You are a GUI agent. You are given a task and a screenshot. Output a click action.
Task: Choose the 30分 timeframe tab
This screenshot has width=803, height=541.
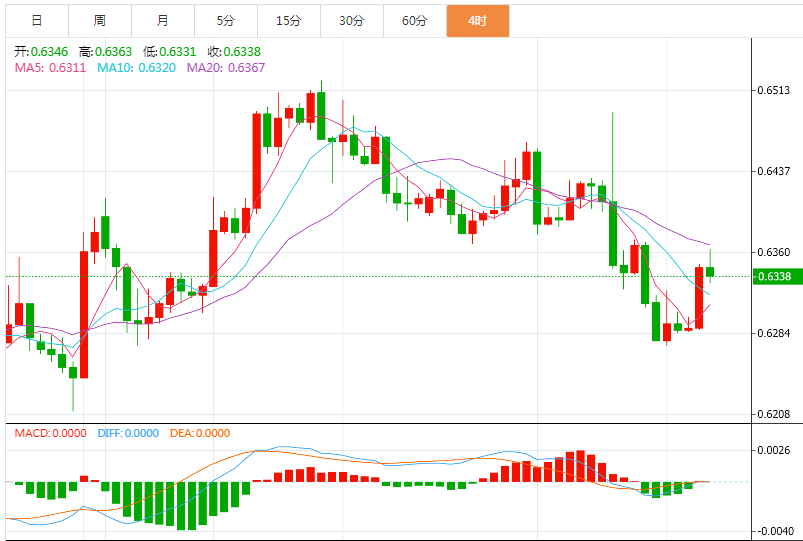[351, 20]
